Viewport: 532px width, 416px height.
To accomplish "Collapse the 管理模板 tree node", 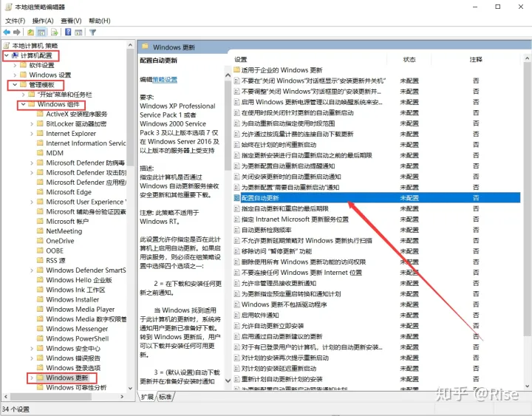I will (x=15, y=84).
